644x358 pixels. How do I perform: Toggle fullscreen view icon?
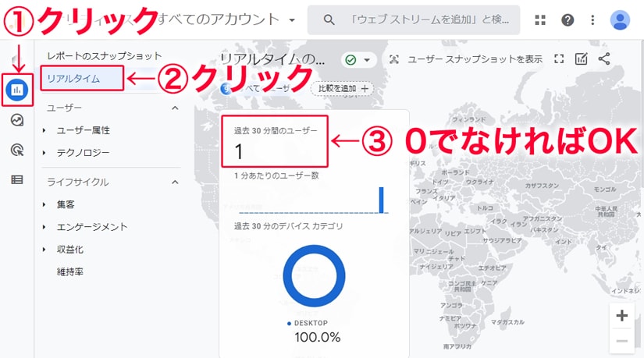click(x=559, y=59)
